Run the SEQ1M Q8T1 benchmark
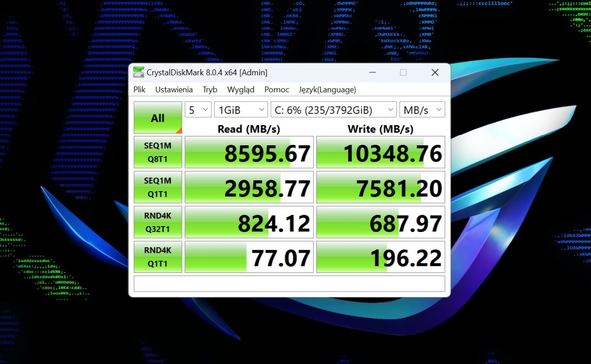This screenshot has width=591, height=364. [158, 153]
